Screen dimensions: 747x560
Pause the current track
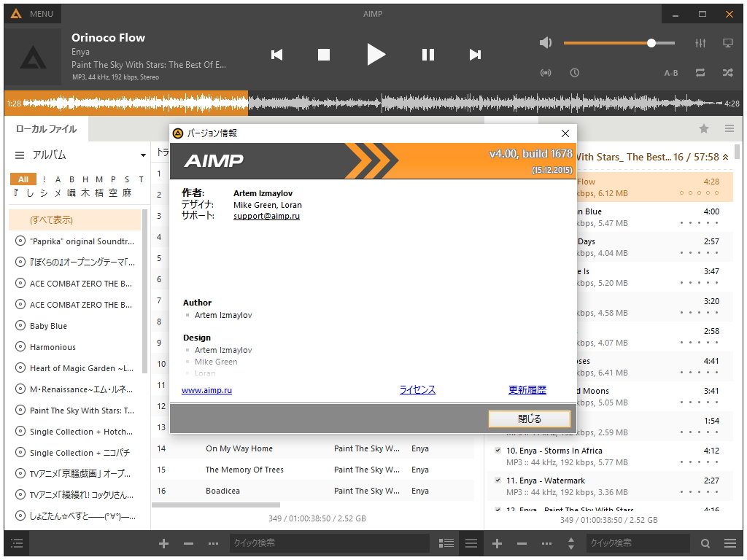pos(427,55)
